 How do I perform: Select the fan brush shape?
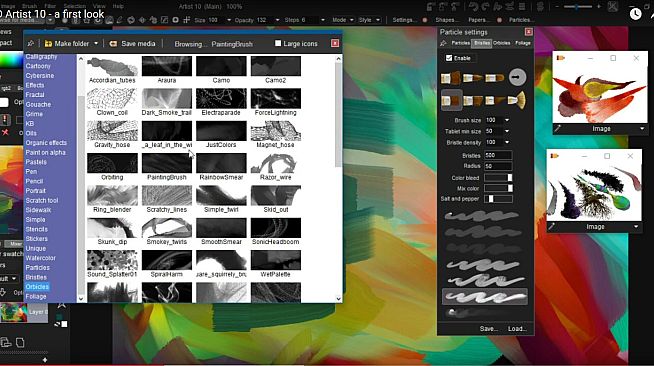coord(517,100)
